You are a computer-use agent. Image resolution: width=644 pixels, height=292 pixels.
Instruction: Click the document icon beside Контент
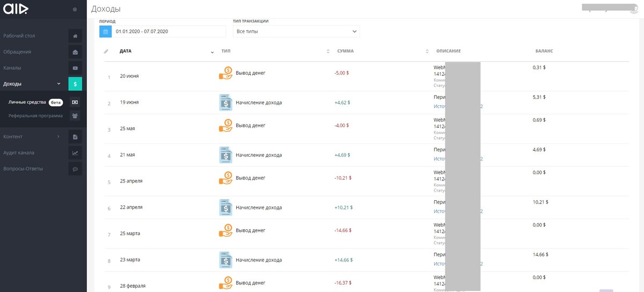point(75,137)
